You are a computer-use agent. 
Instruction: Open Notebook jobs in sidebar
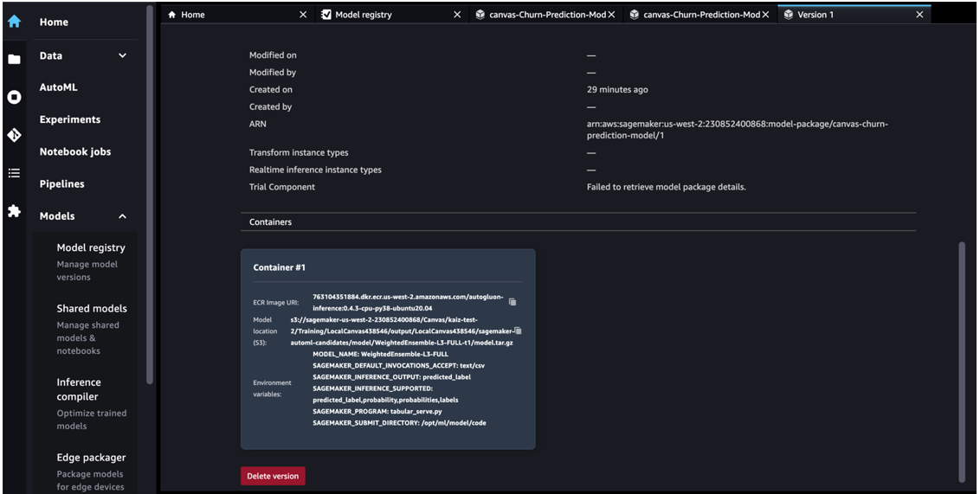click(75, 151)
